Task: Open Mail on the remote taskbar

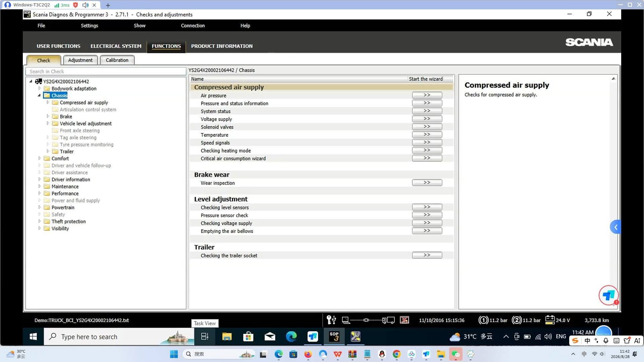Action: 270,337
